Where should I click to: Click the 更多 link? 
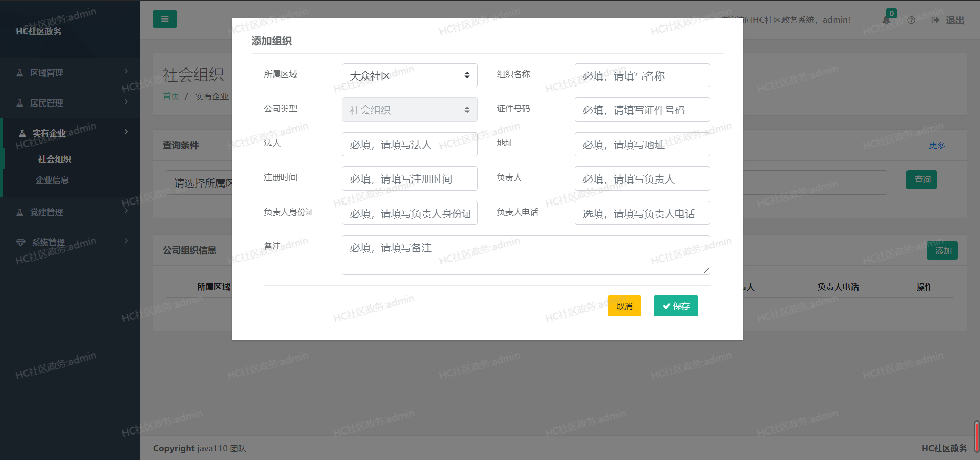click(x=937, y=145)
